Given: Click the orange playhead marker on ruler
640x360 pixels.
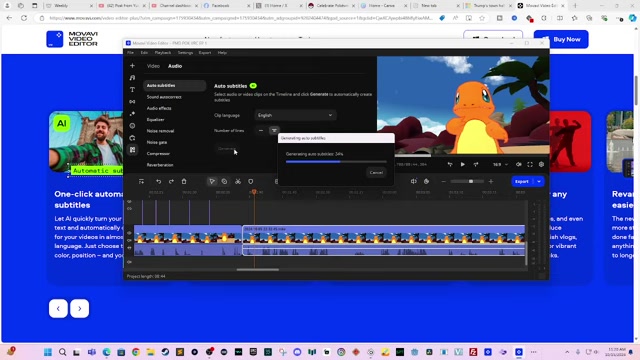Looking at the screenshot, I should (x=254, y=191).
